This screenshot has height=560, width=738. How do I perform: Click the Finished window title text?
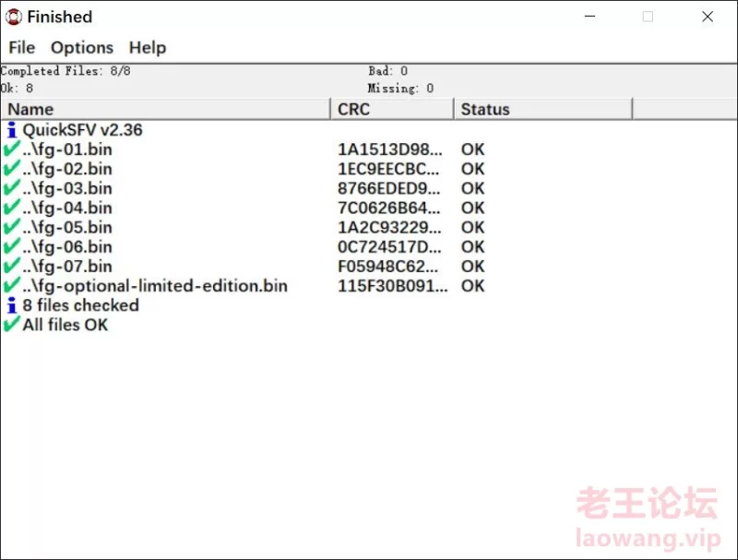[x=60, y=17]
